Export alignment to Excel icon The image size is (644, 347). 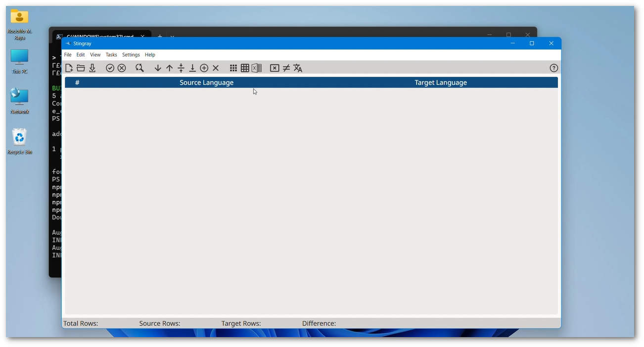pos(256,68)
